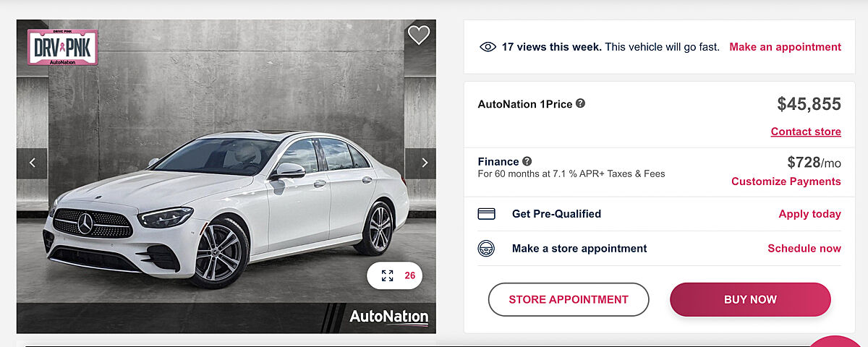Viewport: 868px width, 347px height.
Task: Click the AutoNation logo on the photo
Action: [x=388, y=317]
